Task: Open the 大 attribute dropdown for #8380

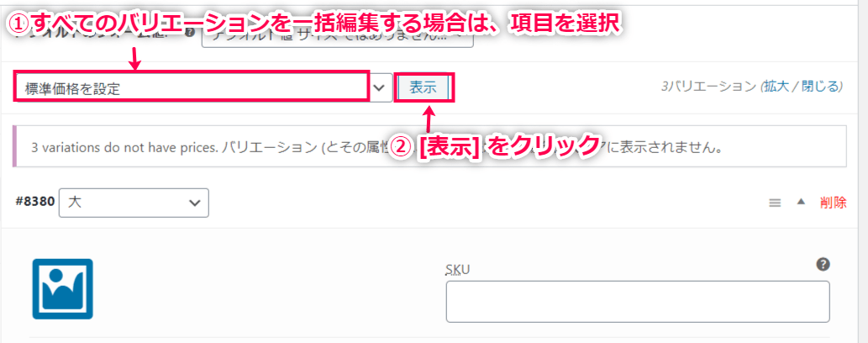Action: click(134, 203)
